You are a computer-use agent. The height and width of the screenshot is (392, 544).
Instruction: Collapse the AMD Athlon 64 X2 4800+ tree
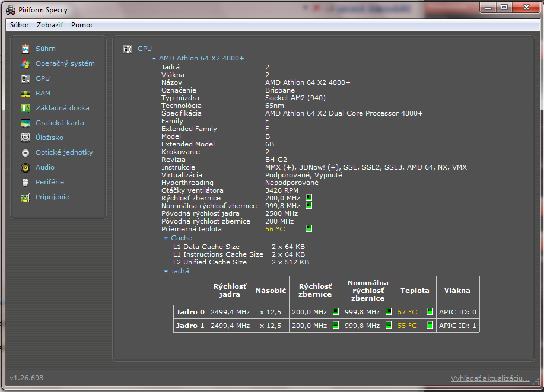[154, 59]
